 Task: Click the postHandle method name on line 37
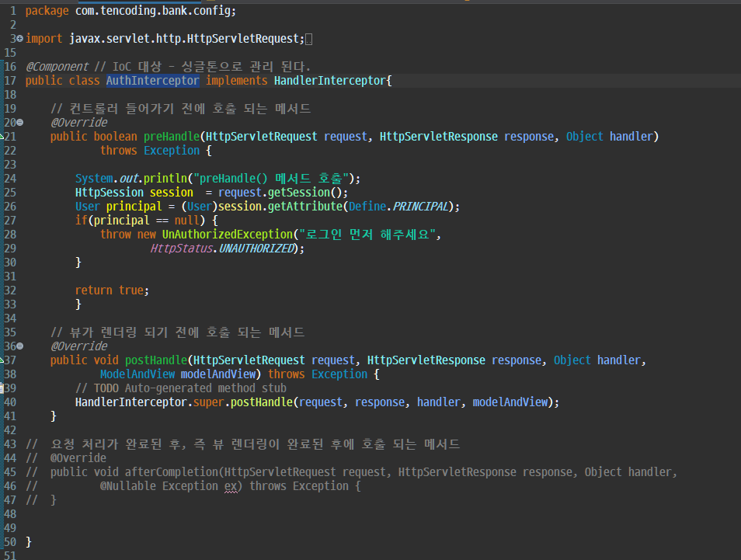(x=156, y=360)
